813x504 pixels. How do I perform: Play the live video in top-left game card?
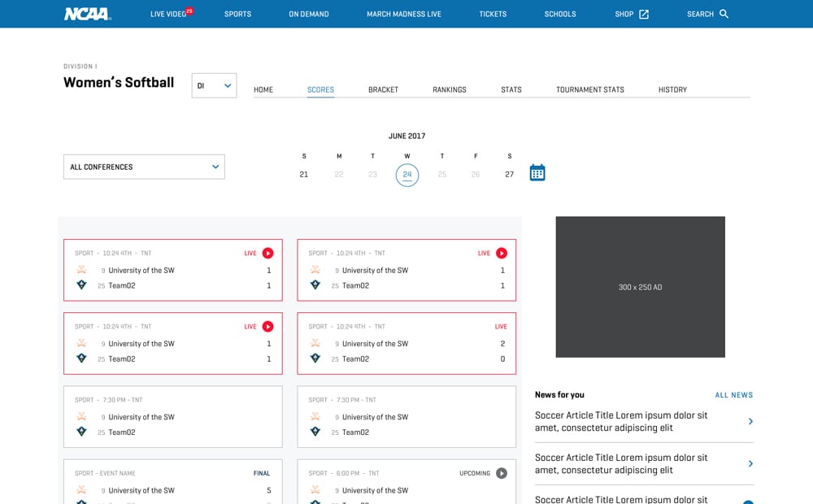click(x=267, y=253)
